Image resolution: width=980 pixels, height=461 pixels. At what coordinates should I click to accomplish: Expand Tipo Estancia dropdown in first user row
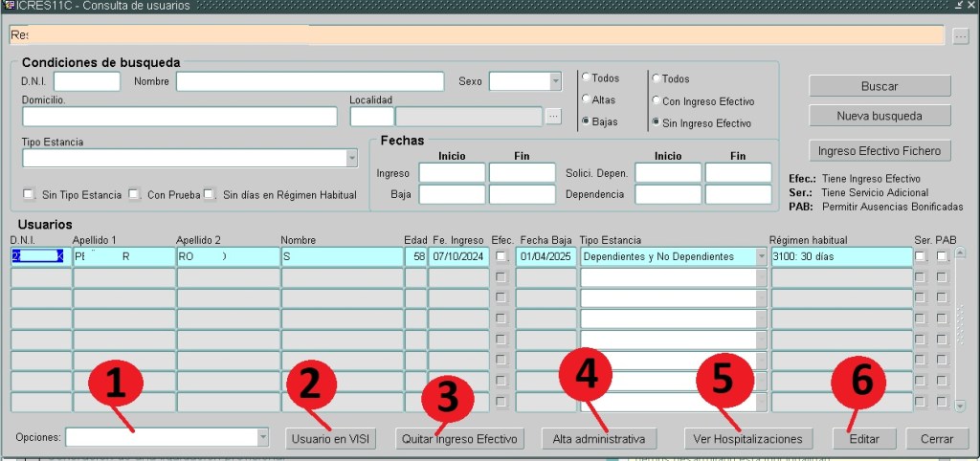pos(761,256)
